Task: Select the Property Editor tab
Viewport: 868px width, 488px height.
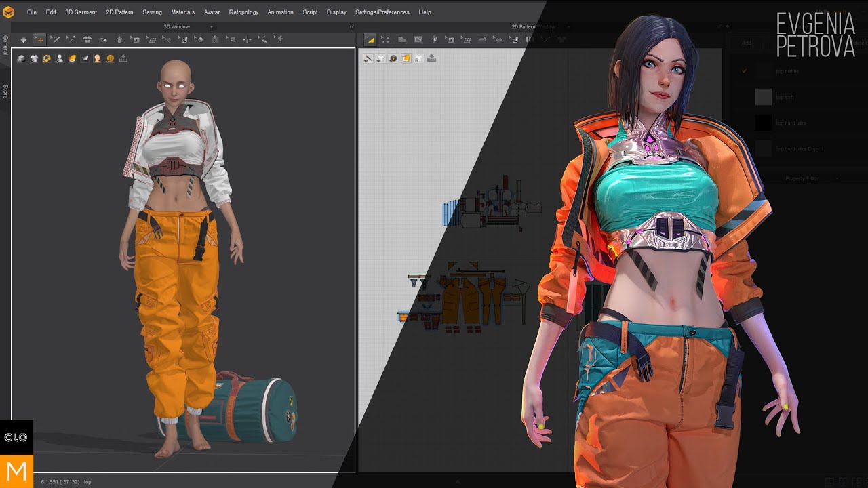Action: [x=802, y=178]
